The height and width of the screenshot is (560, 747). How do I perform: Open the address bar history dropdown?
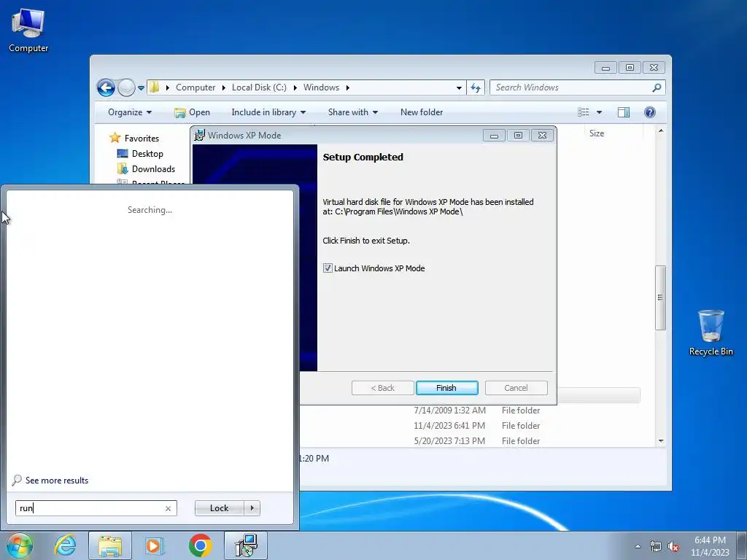(459, 87)
